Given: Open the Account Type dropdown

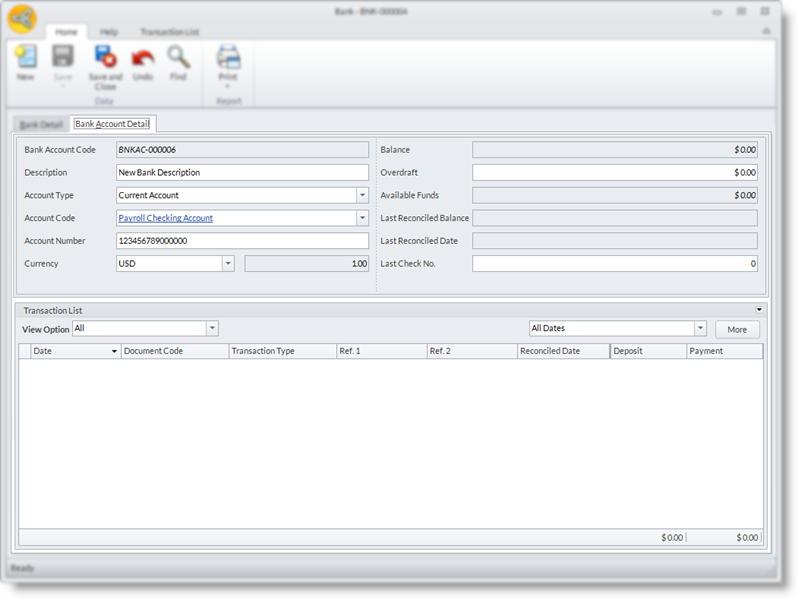Looking at the screenshot, I should [362, 195].
